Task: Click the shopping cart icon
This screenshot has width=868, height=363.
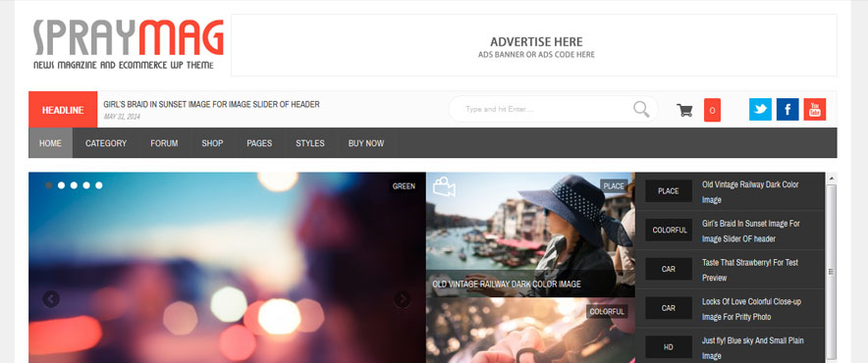Action: click(684, 110)
